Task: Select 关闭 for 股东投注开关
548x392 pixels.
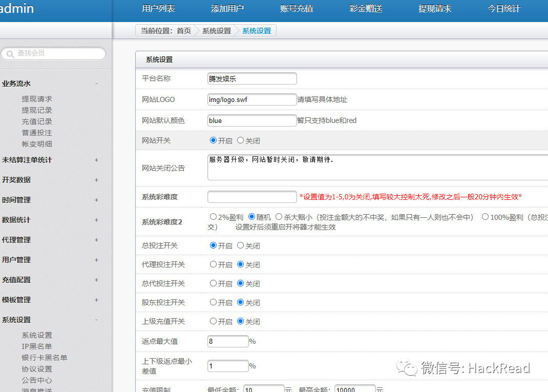Action: (x=240, y=302)
